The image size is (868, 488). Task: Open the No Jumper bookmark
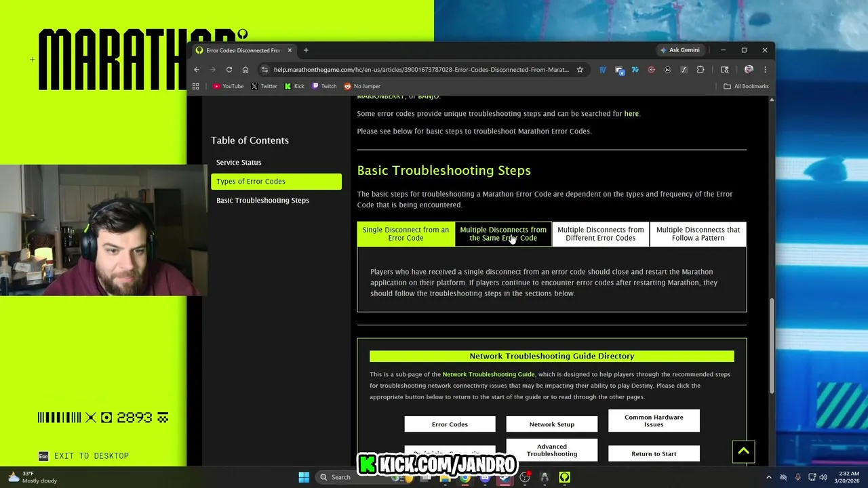click(x=362, y=86)
